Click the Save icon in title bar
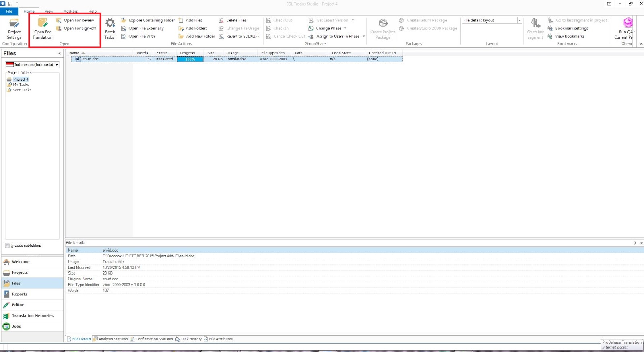The image size is (644, 352). click(10, 4)
